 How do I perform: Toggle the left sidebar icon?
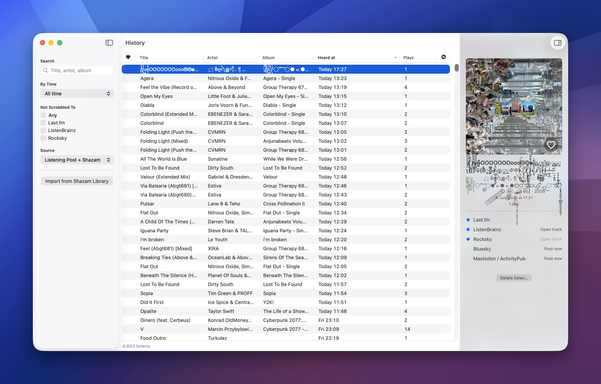109,43
